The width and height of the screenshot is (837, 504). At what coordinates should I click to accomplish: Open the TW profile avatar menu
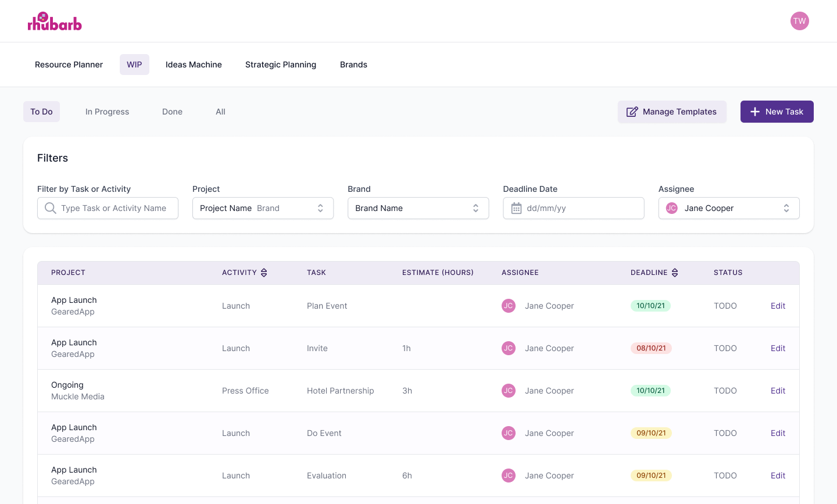[x=800, y=21]
